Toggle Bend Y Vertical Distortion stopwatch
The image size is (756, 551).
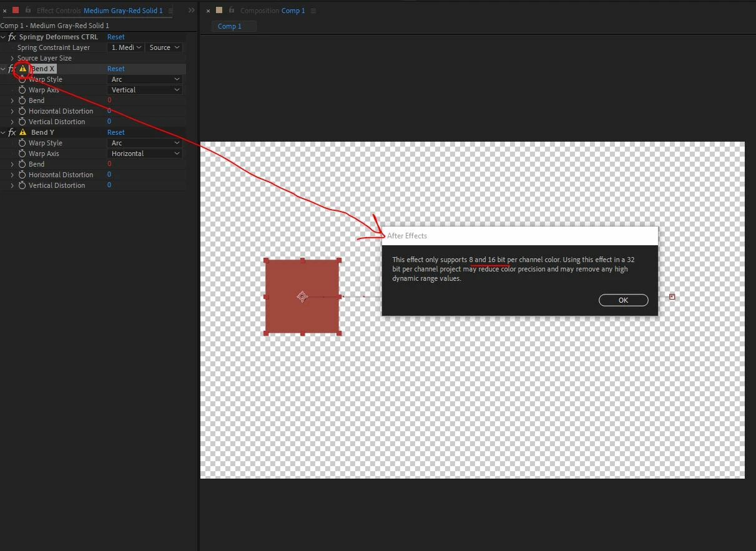[22, 185]
